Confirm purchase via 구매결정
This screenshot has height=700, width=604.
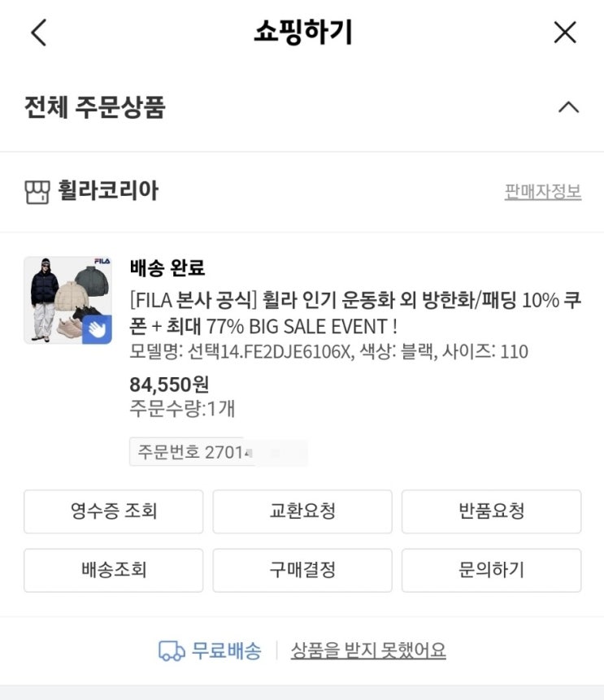[302, 570]
